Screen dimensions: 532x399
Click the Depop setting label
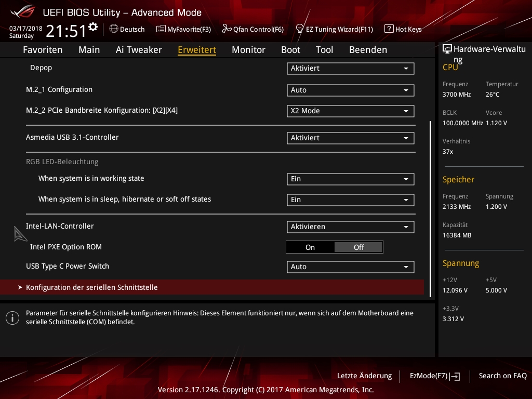[x=41, y=68]
